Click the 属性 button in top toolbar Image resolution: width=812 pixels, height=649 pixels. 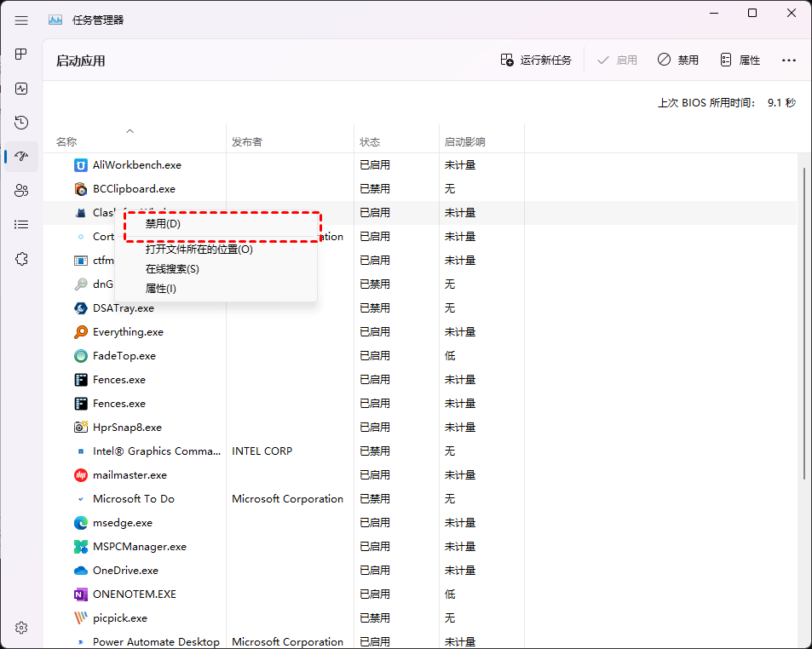740,60
